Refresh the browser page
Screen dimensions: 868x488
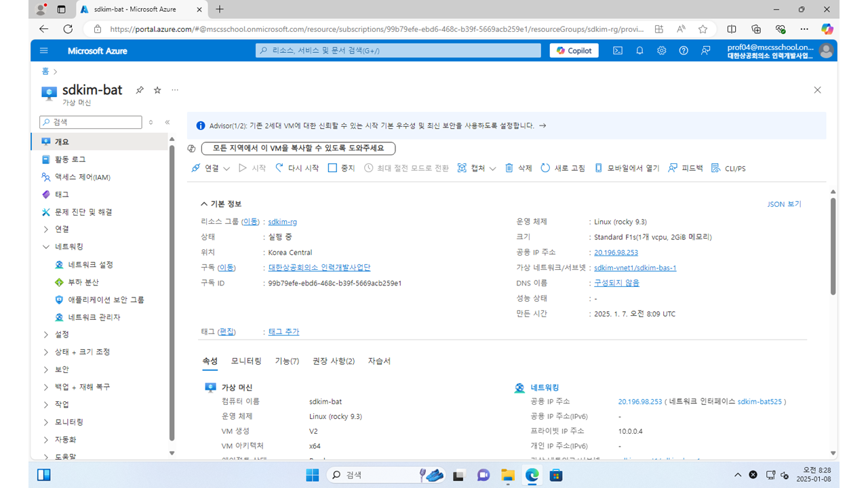68,29
